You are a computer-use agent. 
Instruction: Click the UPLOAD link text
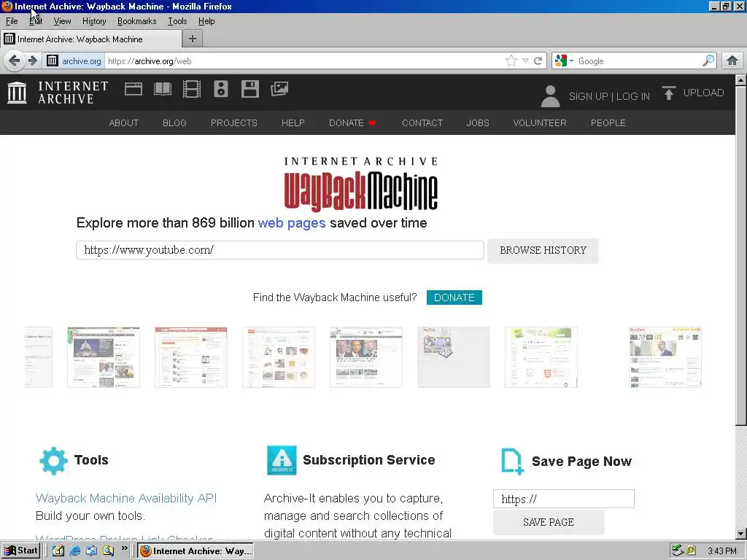tap(704, 93)
